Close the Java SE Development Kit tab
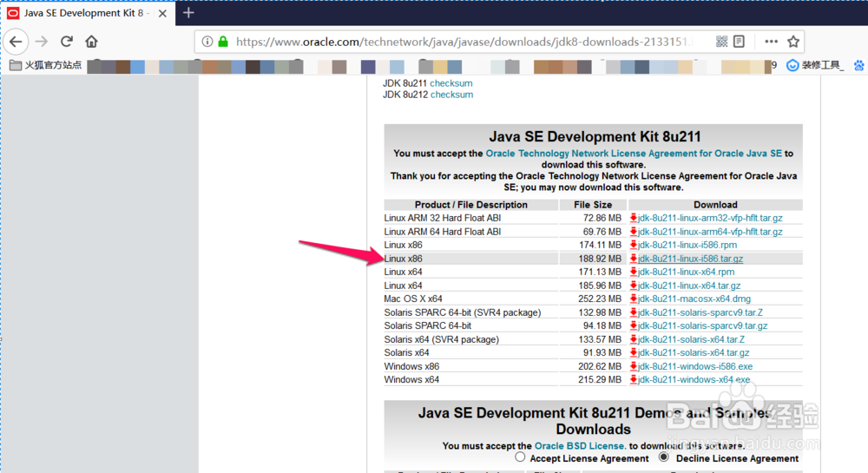The height and width of the screenshot is (473, 868). [162, 13]
